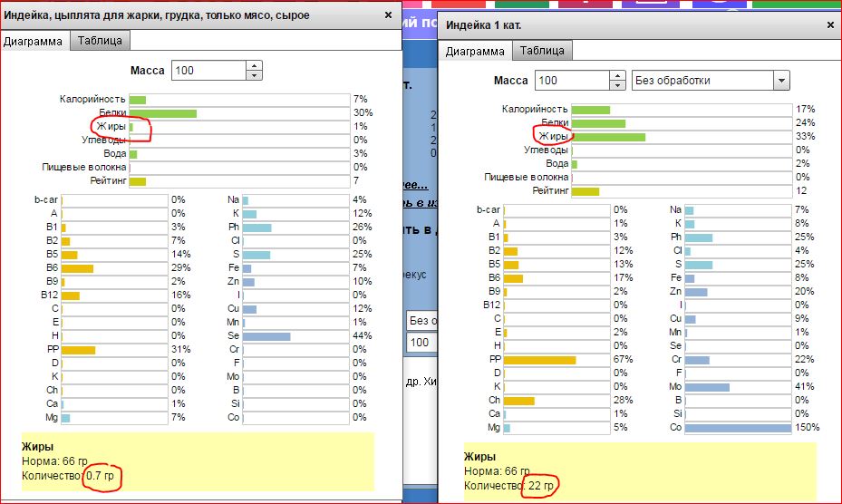This screenshot has height=504, width=842.
Task: Switch to Таблица tab in Индейка 1 кат. window
Action: [543, 51]
